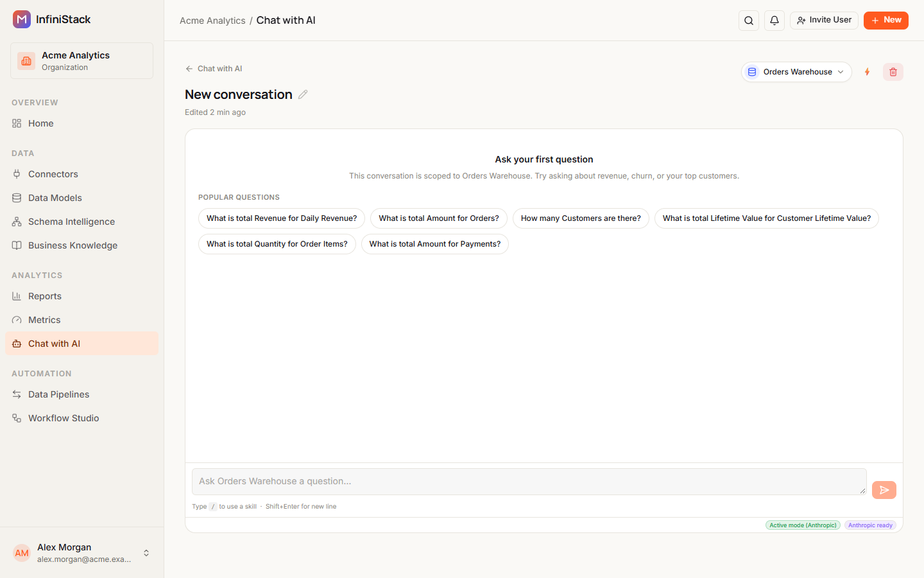
Task: Click the send message arrow button
Action: [884, 490]
